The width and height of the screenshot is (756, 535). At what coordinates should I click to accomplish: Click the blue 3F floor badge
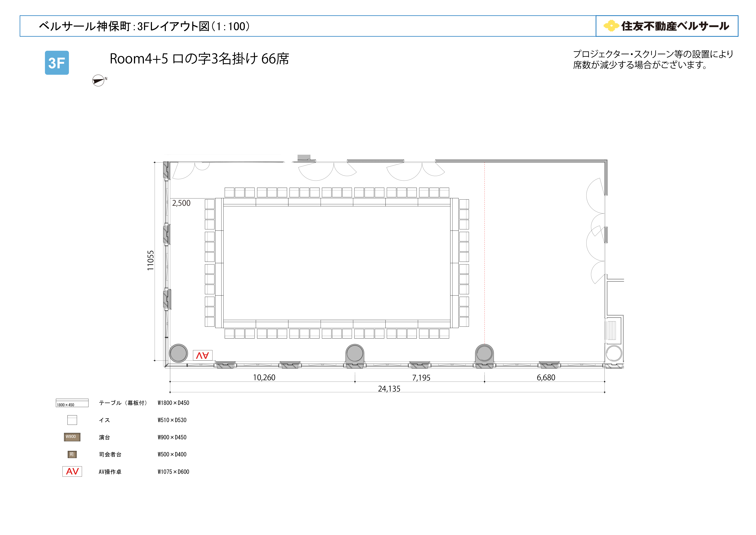click(x=57, y=63)
